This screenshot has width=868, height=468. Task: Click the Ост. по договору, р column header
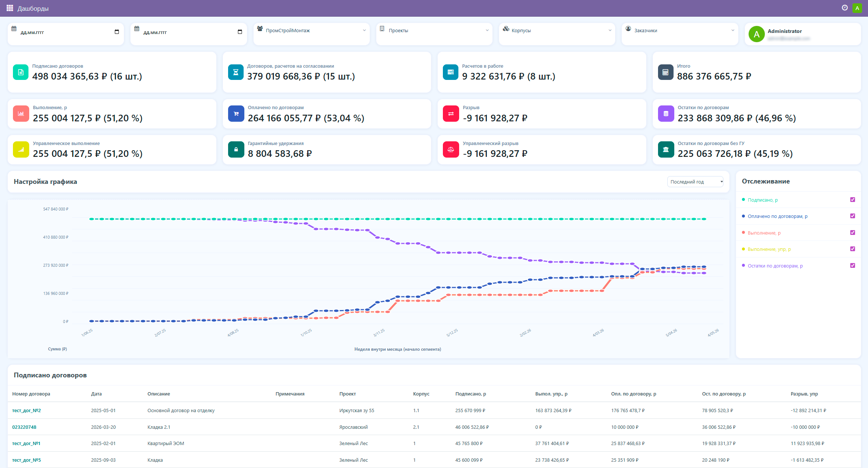tap(724, 394)
